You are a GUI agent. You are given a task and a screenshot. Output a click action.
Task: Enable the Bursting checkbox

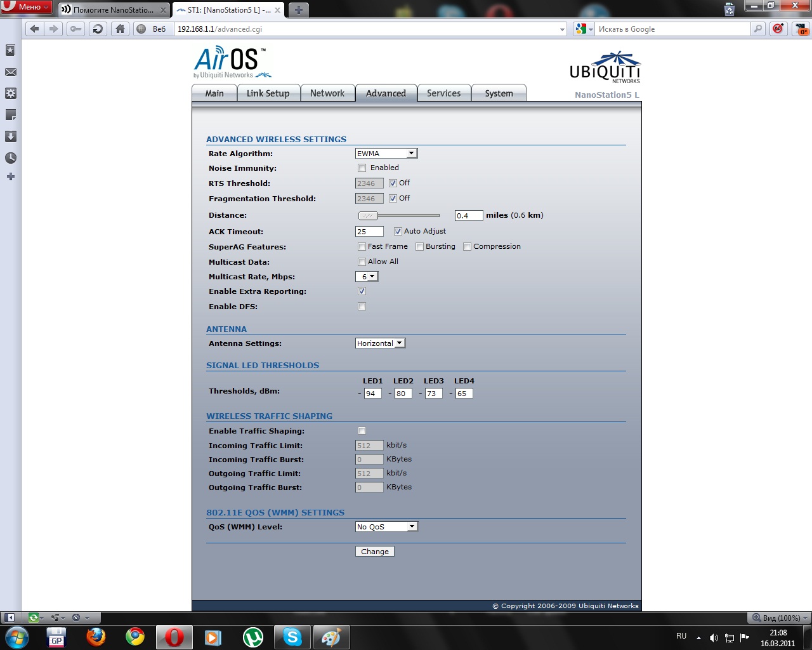pyautogui.click(x=419, y=247)
